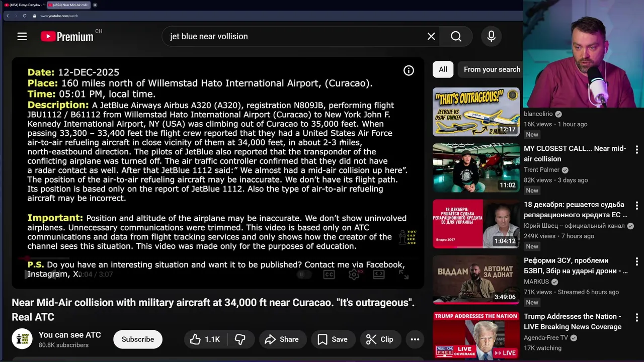
Task: Open options for Trump Addresses video
Action: (637, 318)
